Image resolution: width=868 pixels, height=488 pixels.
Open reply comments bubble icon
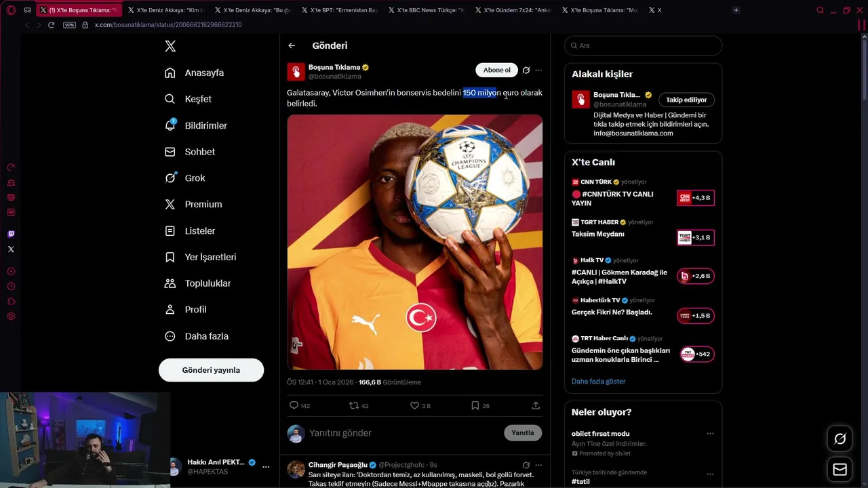[x=294, y=405]
